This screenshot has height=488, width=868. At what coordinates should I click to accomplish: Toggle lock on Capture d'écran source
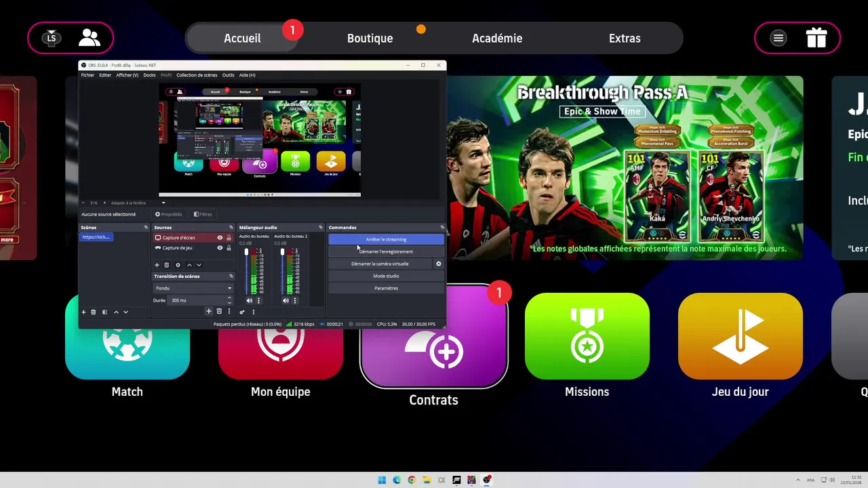pyautogui.click(x=229, y=238)
